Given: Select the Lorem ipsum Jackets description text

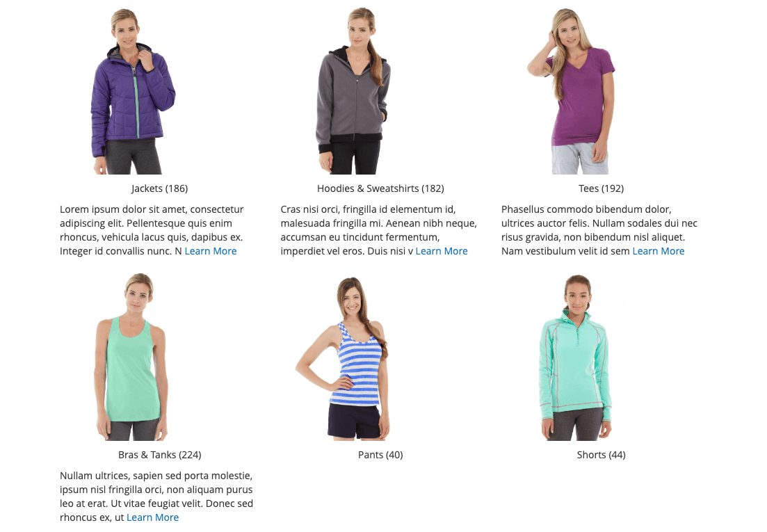Looking at the screenshot, I should click(x=152, y=229).
